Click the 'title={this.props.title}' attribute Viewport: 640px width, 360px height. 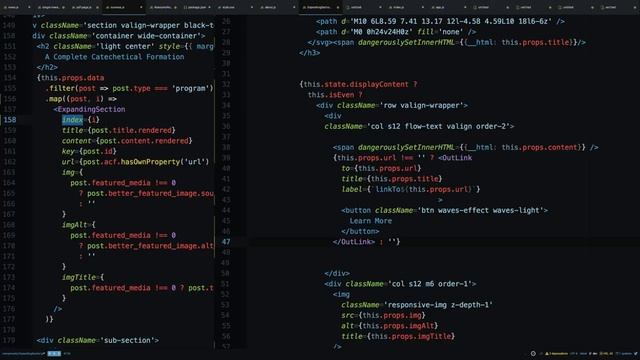[x=392, y=179]
